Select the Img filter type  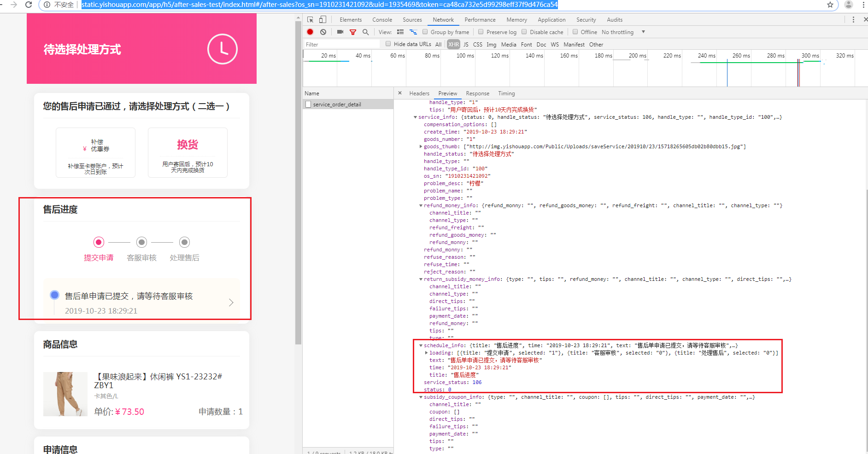click(x=492, y=44)
